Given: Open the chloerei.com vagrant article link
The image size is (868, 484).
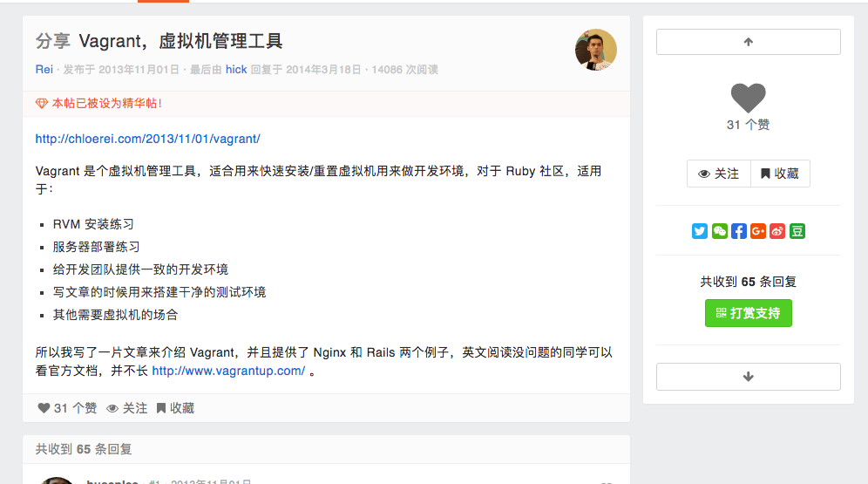Looking at the screenshot, I should [x=148, y=139].
